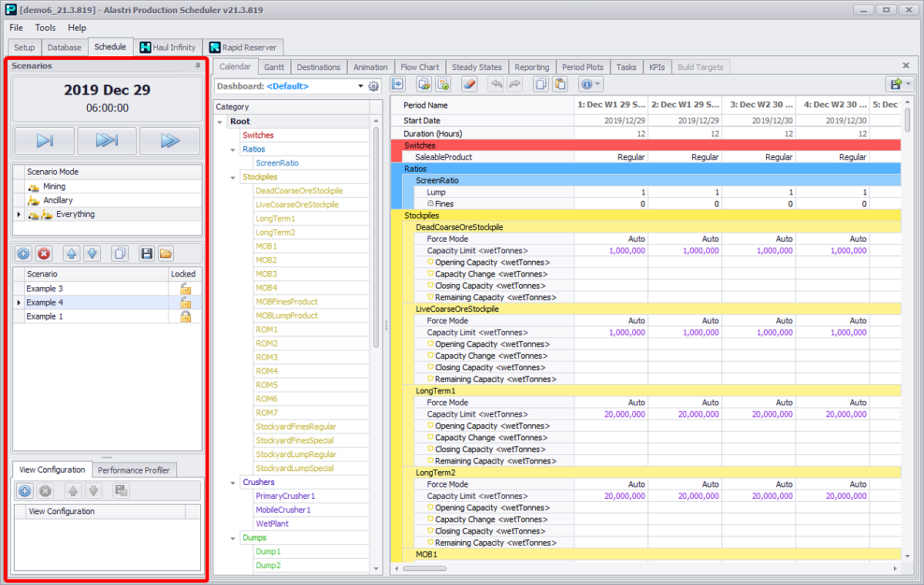Click the step-one-period play button
Screen dimensions: 924x585
45,141
